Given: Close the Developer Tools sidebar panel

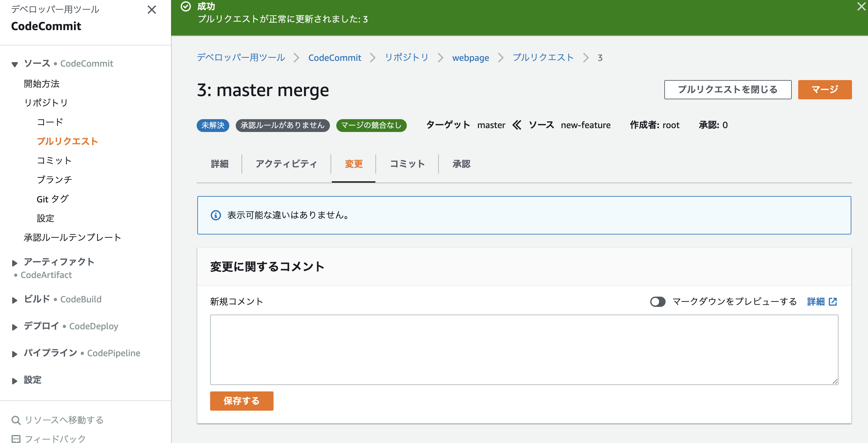Looking at the screenshot, I should pos(151,10).
